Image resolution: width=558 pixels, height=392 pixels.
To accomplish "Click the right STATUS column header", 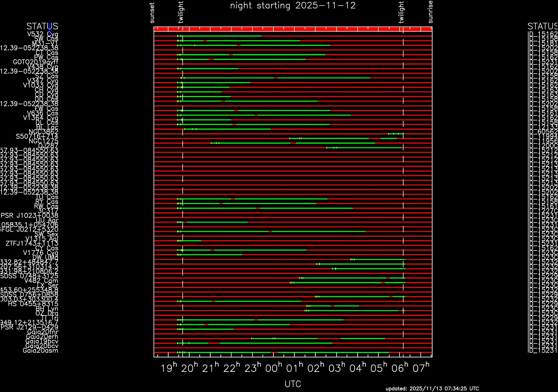I will 542,26.
